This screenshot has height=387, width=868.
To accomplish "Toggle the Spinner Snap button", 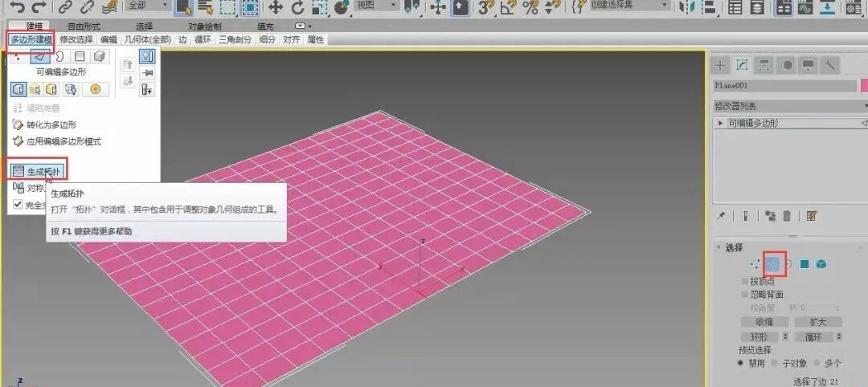I will tap(552, 6).
